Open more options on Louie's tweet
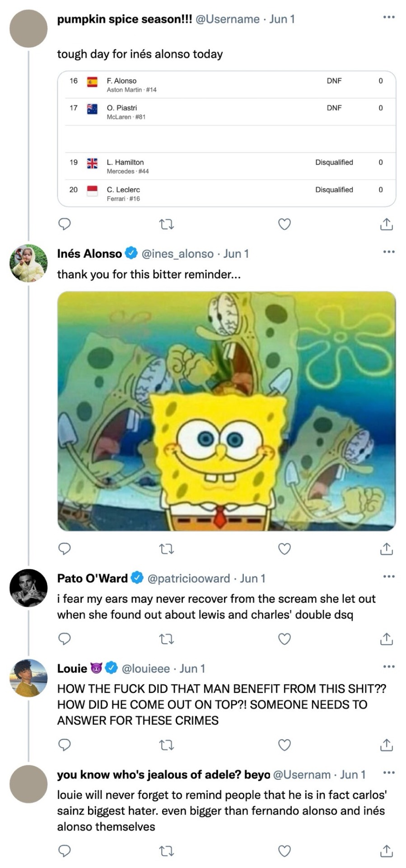The image size is (406, 868). [x=388, y=666]
